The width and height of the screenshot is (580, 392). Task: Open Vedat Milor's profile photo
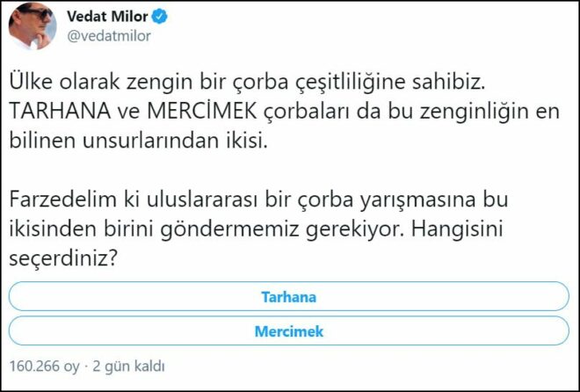32,26
